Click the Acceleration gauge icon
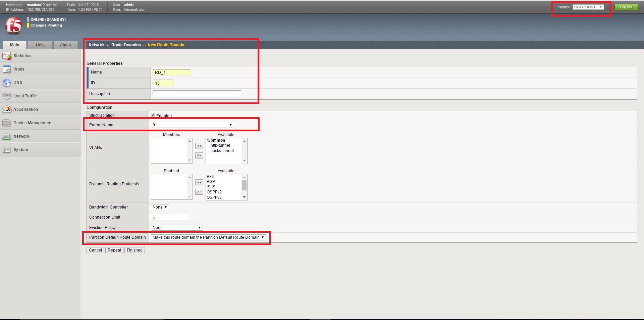This screenshot has height=320, width=644. click(x=7, y=109)
